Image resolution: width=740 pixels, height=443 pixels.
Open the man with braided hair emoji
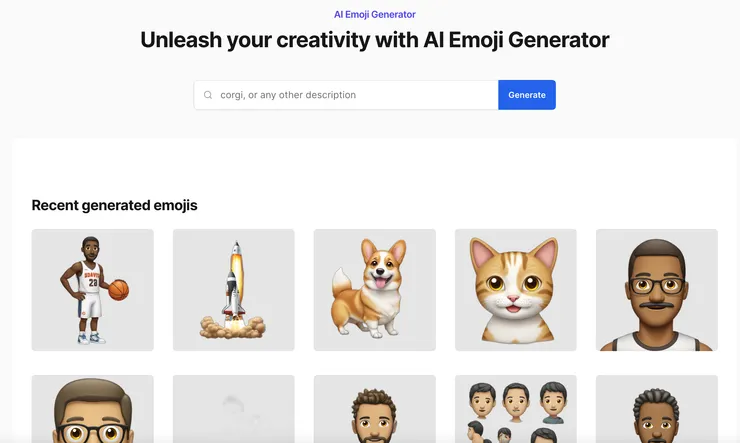(657, 409)
